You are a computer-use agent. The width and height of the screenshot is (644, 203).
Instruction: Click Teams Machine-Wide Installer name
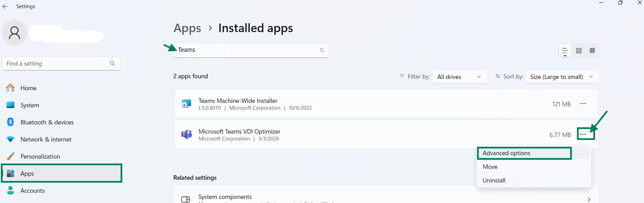(238, 101)
